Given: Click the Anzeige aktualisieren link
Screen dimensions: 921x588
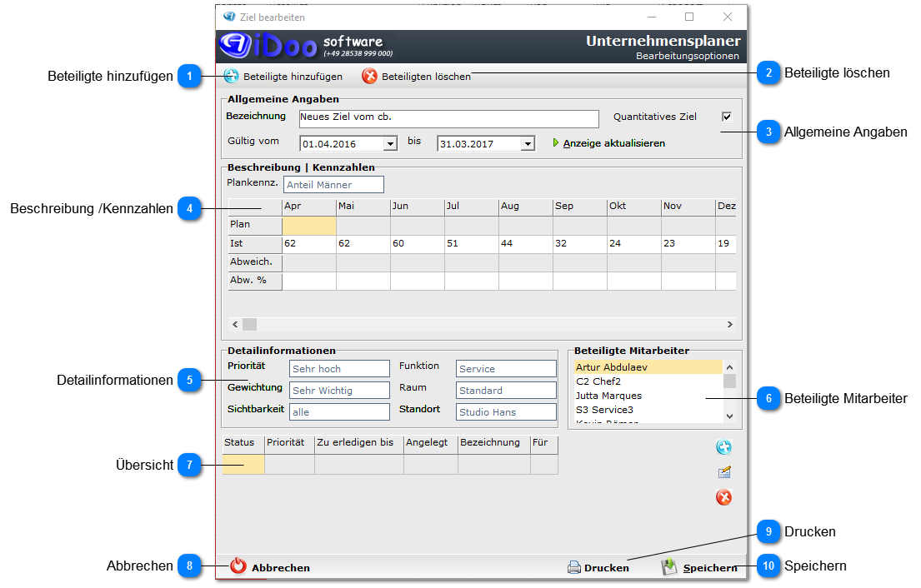Looking at the screenshot, I should point(613,143).
